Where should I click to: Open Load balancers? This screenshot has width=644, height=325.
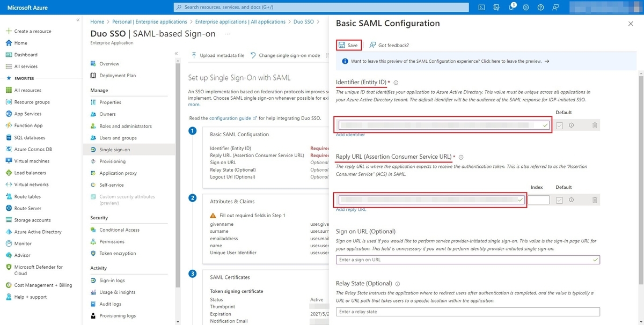tap(30, 173)
